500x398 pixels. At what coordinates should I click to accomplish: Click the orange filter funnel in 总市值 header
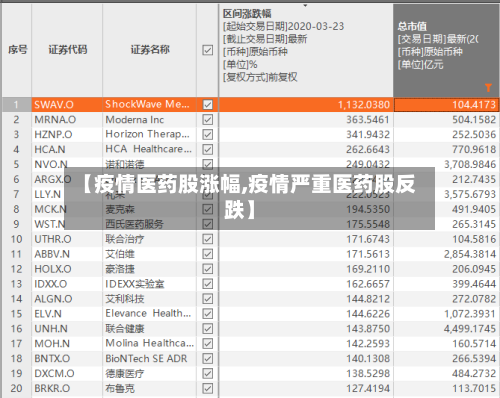(488, 88)
